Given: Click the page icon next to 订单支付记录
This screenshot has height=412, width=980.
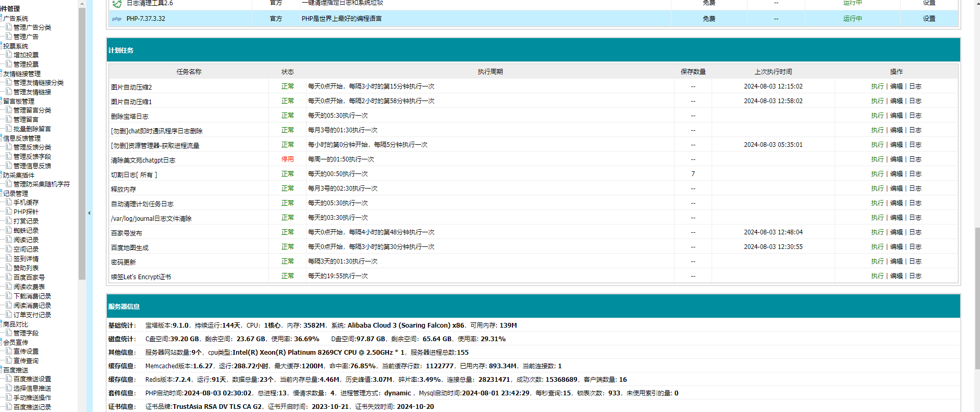Looking at the screenshot, I should tap(9, 315).
